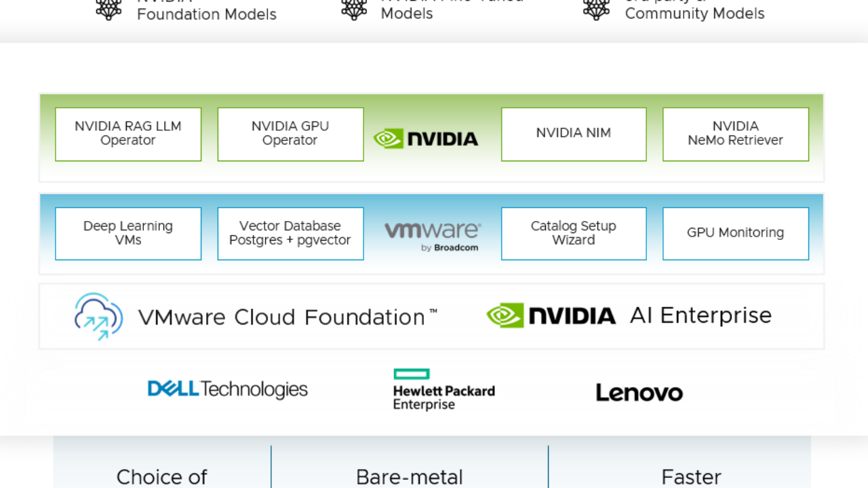
Task: Click the 'Choice of' heading
Action: (x=162, y=477)
